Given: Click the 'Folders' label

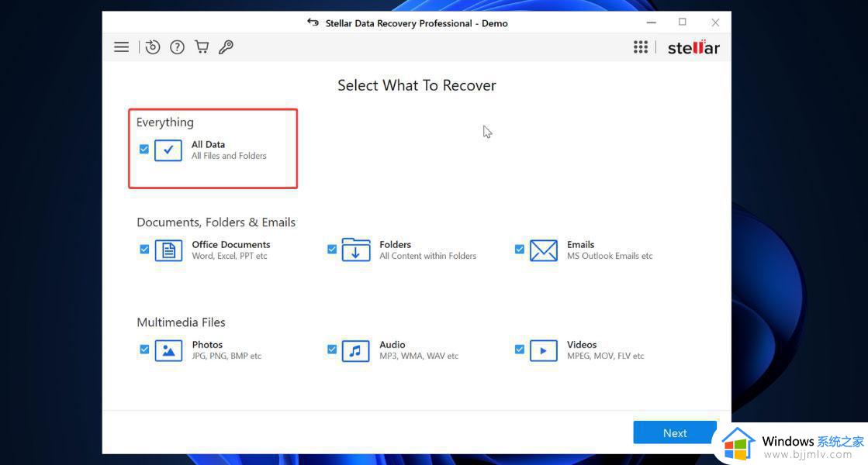Looking at the screenshot, I should (396, 244).
